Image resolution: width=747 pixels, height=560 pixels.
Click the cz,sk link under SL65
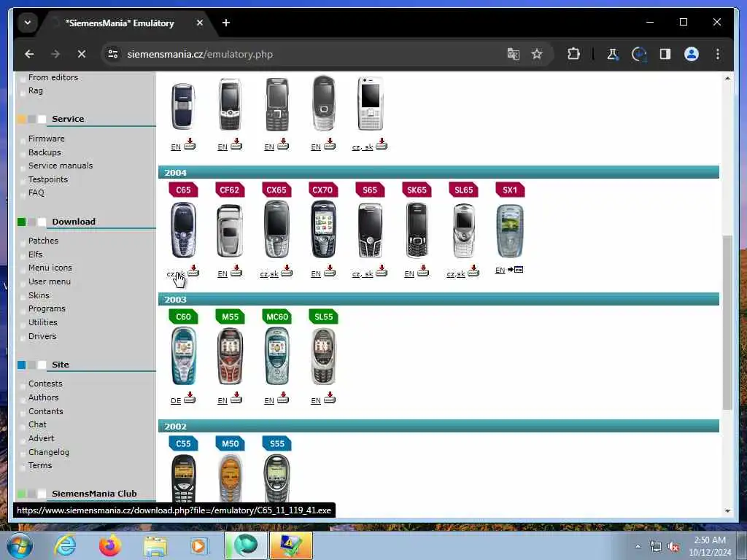tap(456, 274)
